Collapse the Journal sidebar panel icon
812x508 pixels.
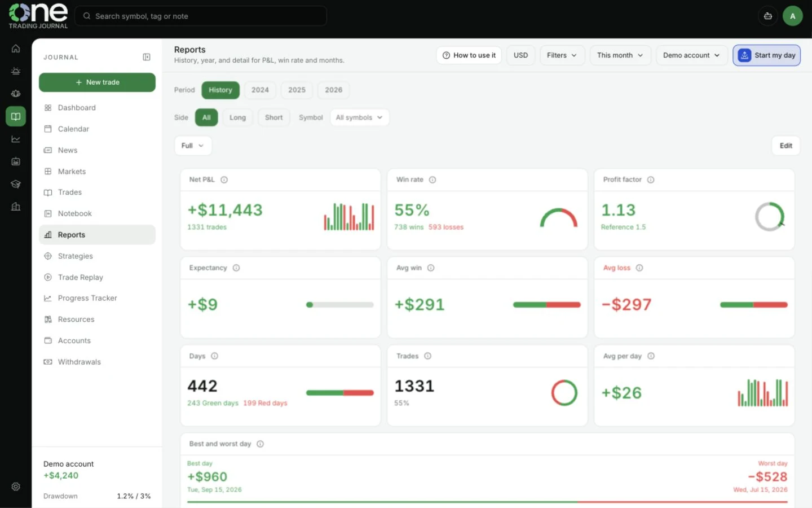[147, 57]
